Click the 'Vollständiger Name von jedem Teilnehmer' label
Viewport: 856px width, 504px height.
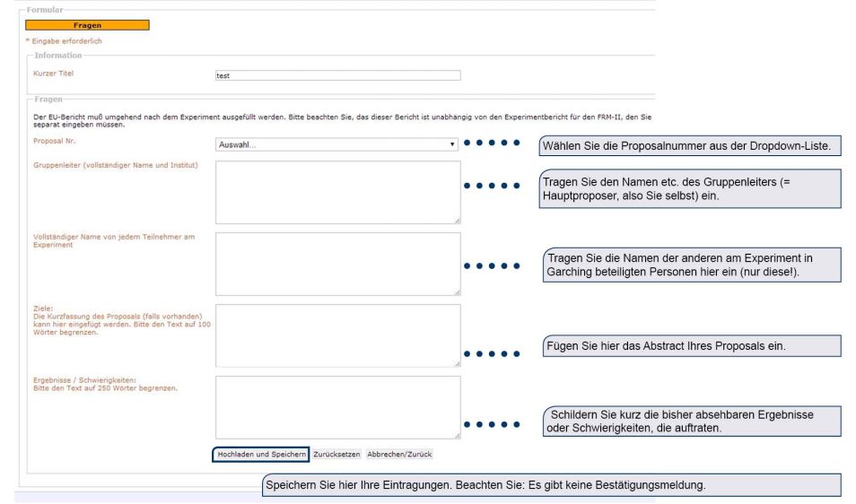[x=114, y=240]
